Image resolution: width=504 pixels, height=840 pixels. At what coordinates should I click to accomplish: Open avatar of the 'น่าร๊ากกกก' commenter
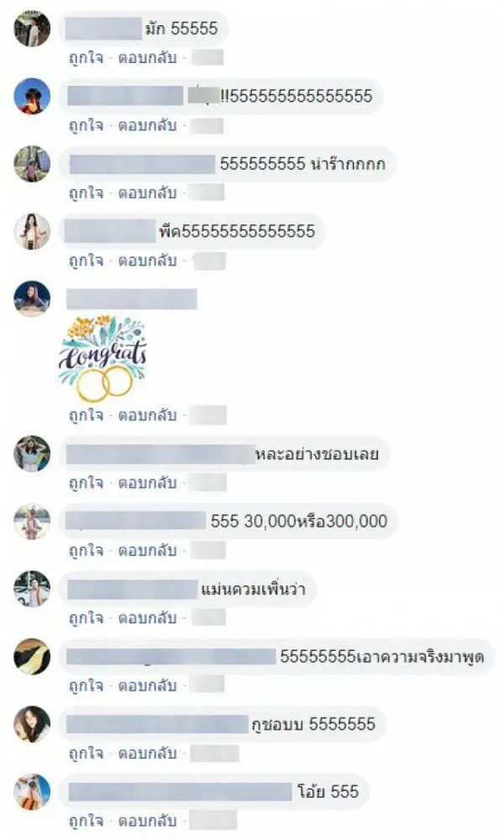click(x=32, y=164)
